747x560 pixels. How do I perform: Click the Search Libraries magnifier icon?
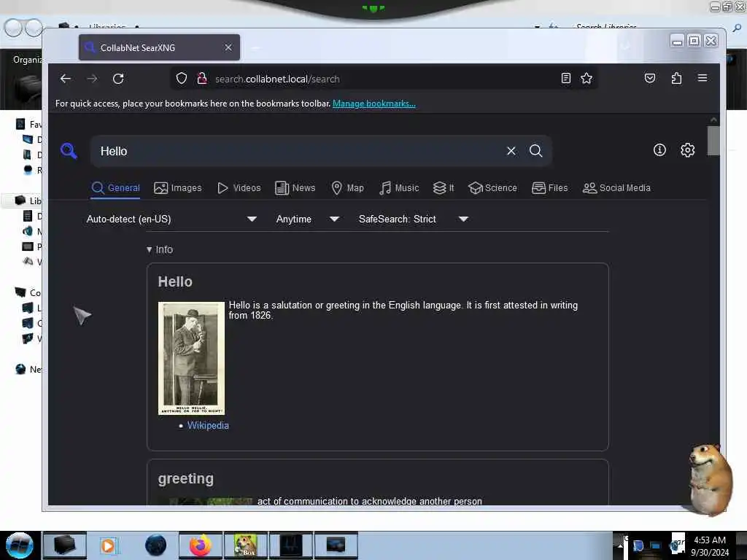pos(737,28)
